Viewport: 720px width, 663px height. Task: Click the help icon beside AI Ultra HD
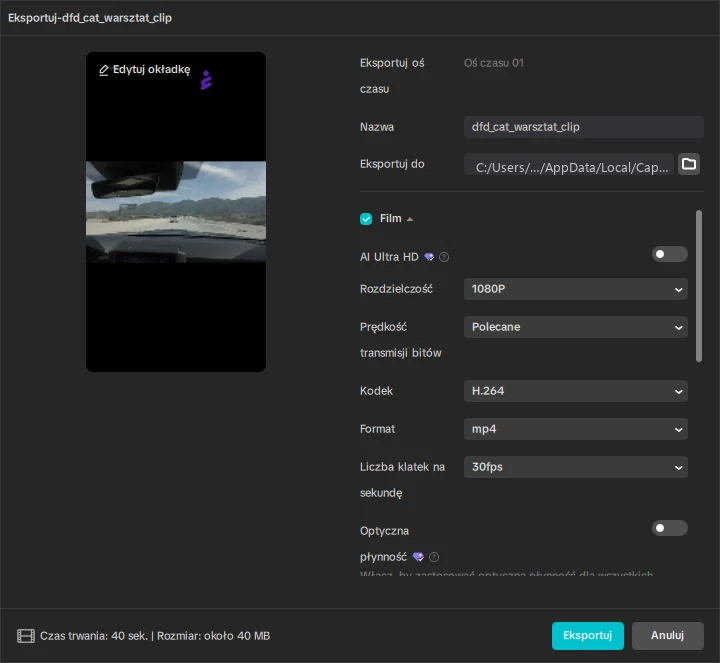(x=444, y=257)
